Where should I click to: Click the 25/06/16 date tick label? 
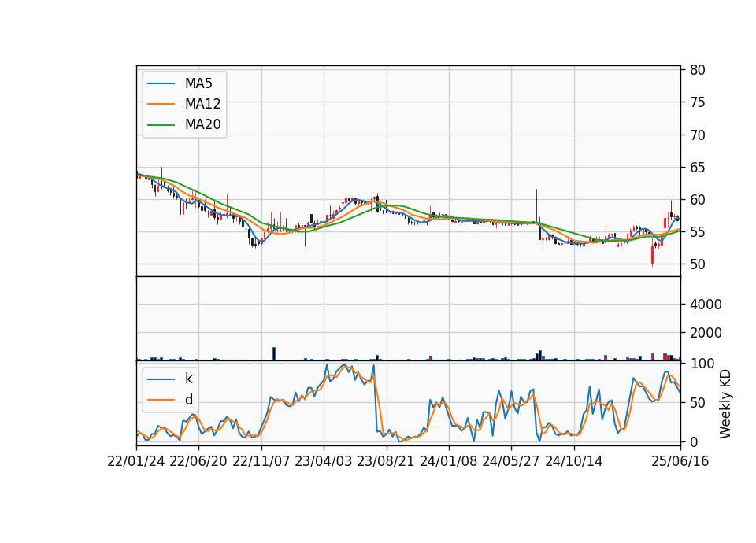tap(680, 461)
